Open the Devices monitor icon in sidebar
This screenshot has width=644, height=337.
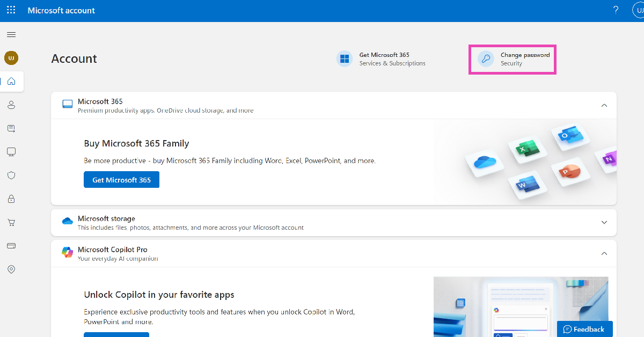pyautogui.click(x=11, y=152)
